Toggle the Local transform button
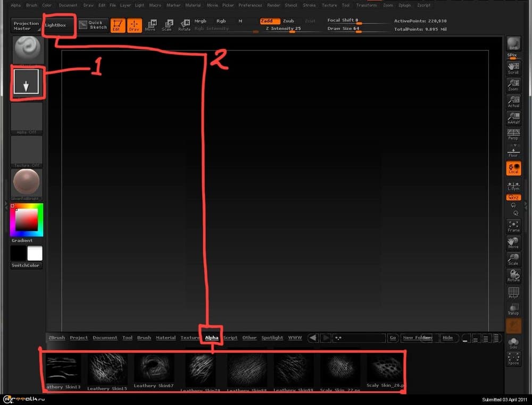Viewport: 532px width, 405px height. coord(513,168)
